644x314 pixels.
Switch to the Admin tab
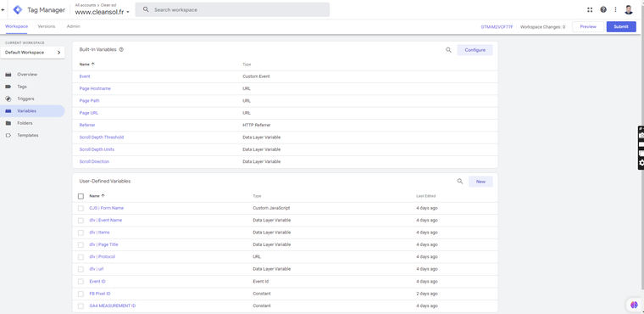click(74, 26)
